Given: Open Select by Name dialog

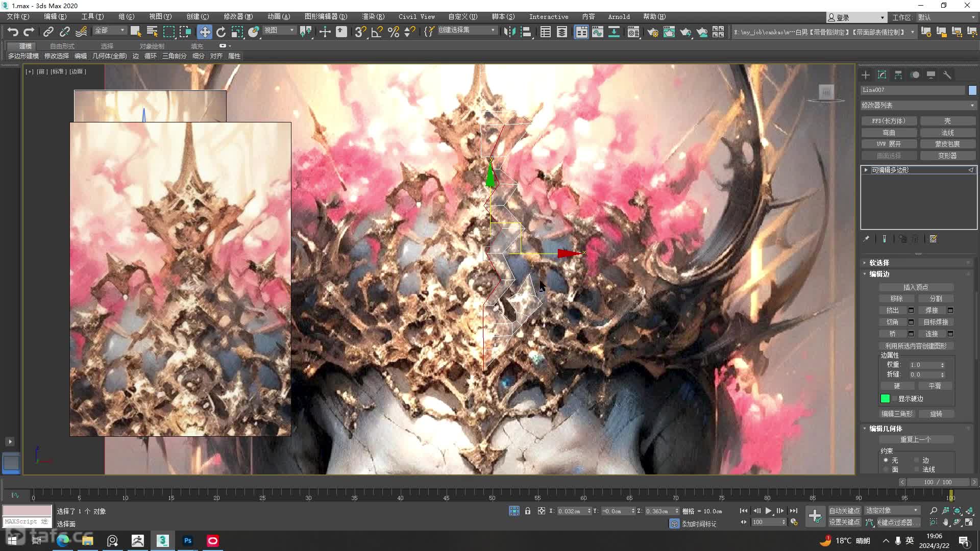Looking at the screenshot, I should 152,32.
